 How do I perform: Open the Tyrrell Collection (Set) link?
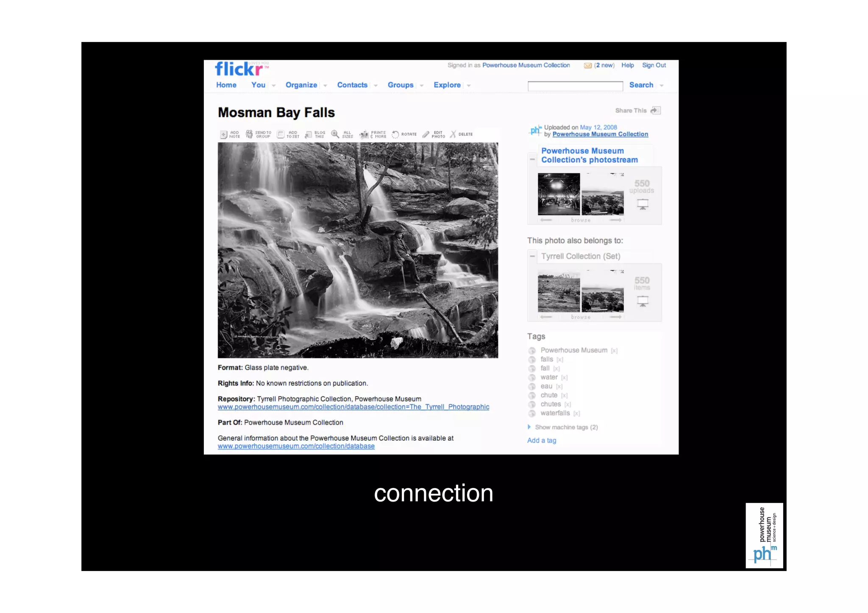[x=581, y=256]
